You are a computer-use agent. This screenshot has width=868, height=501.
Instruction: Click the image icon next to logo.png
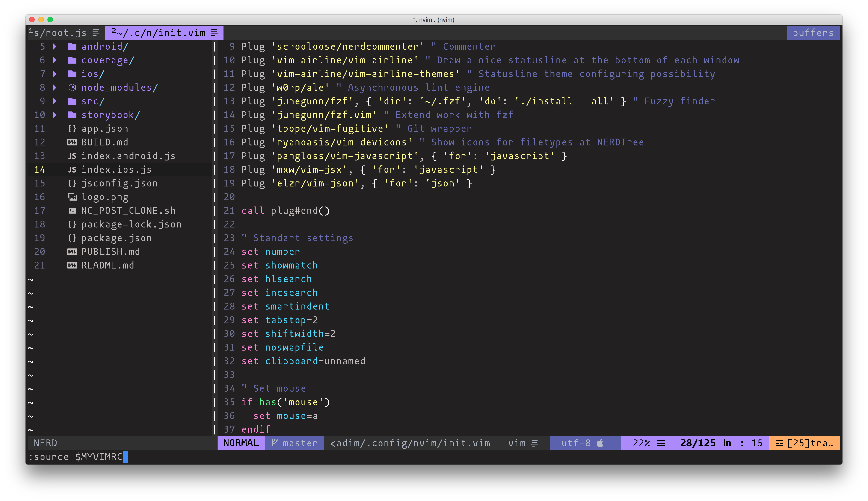[72, 196]
